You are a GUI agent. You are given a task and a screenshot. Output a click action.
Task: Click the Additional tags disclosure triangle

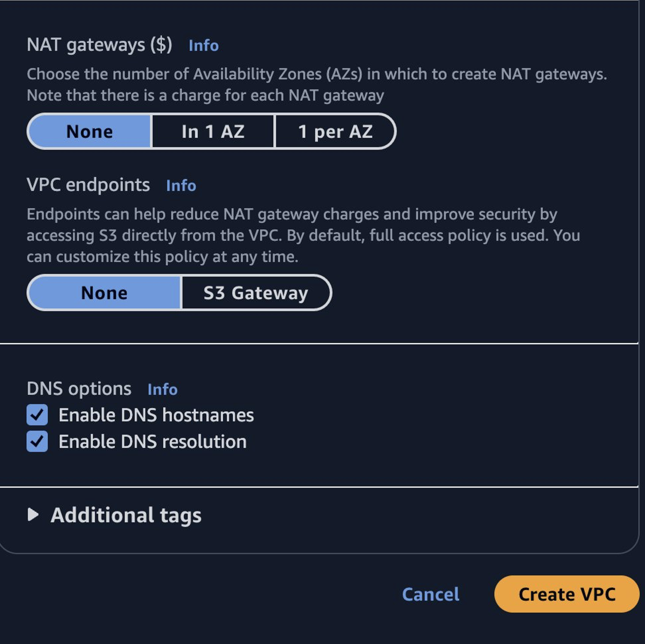pos(33,515)
